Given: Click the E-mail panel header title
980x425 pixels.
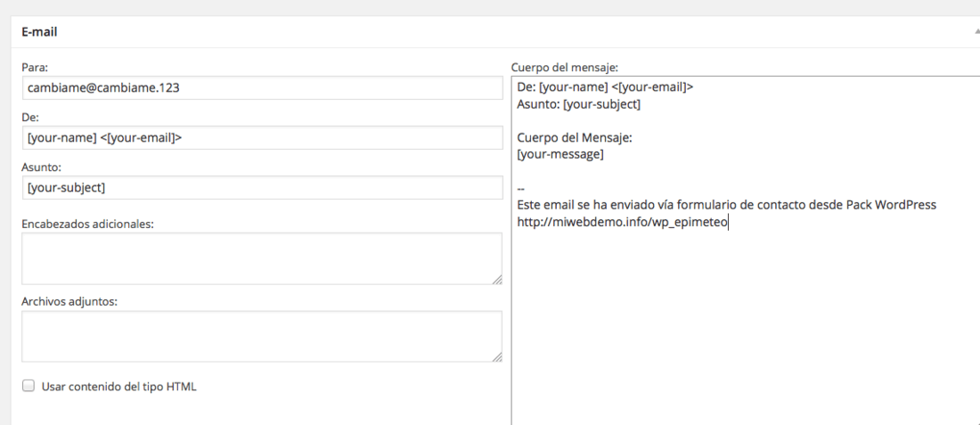Looking at the screenshot, I should coord(39,31).
